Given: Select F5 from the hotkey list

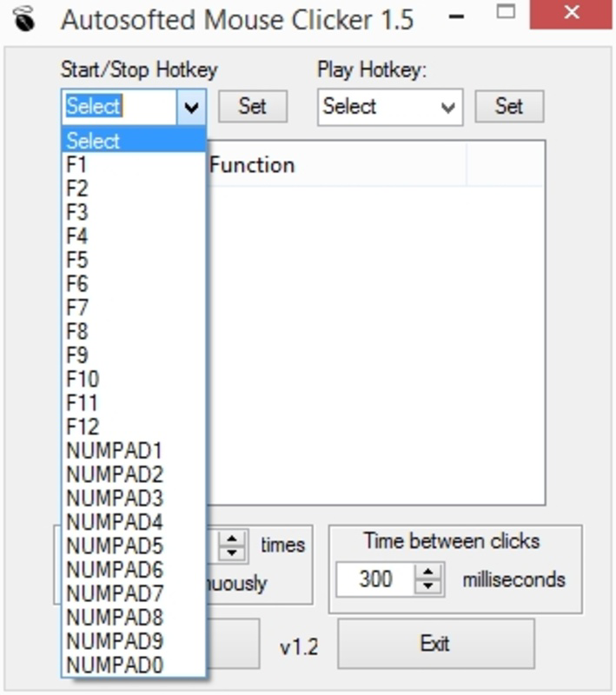Looking at the screenshot, I should coord(134,260).
